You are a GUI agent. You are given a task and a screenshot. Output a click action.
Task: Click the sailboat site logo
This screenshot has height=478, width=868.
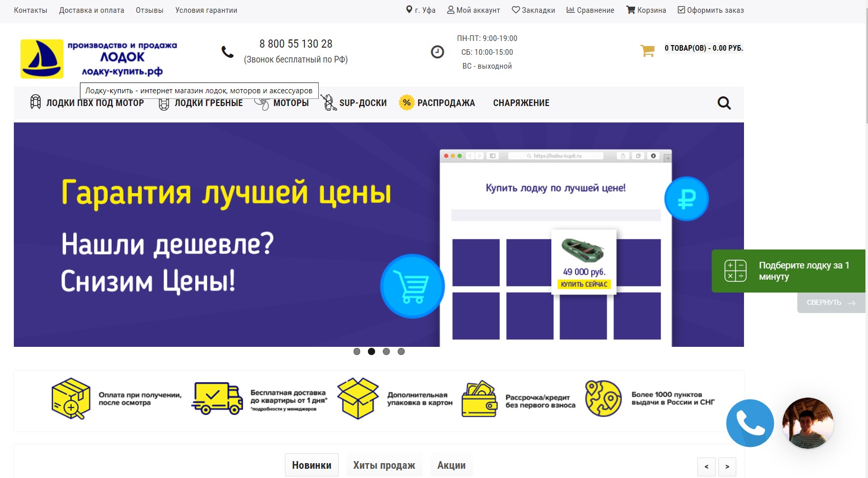(42, 59)
